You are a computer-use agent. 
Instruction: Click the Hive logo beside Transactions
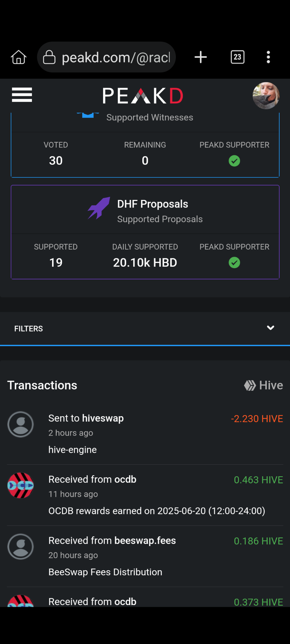pyautogui.click(x=263, y=385)
